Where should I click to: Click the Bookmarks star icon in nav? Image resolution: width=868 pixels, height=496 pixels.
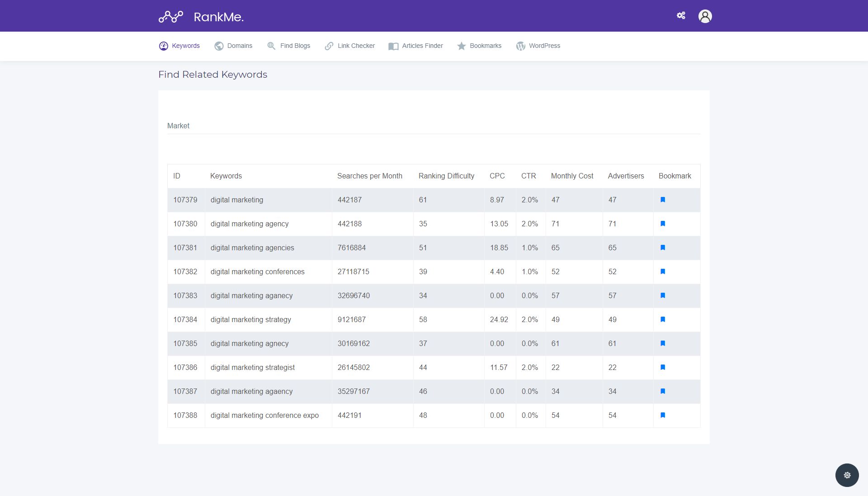click(x=461, y=46)
